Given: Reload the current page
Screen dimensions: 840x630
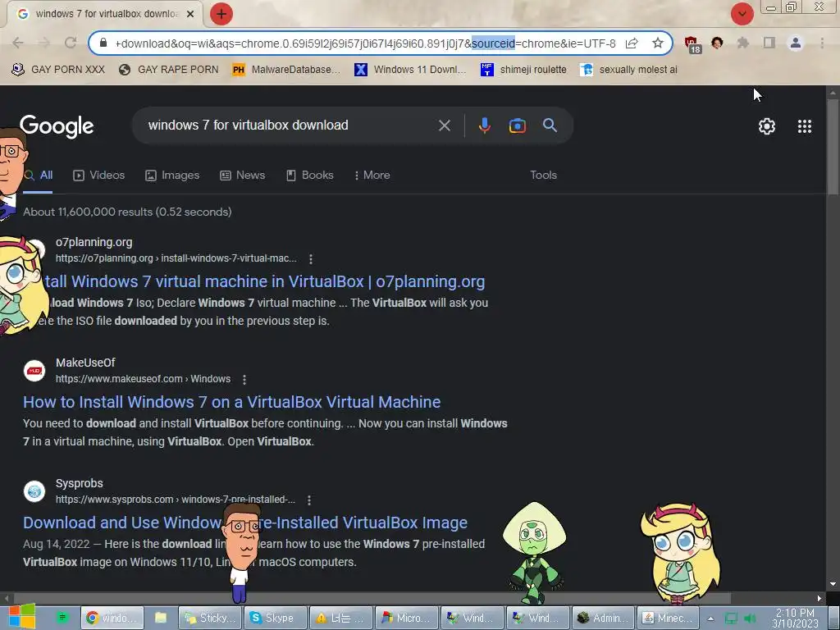Looking at the screenshot, I should pyautogui.click(x=71, y=43).
